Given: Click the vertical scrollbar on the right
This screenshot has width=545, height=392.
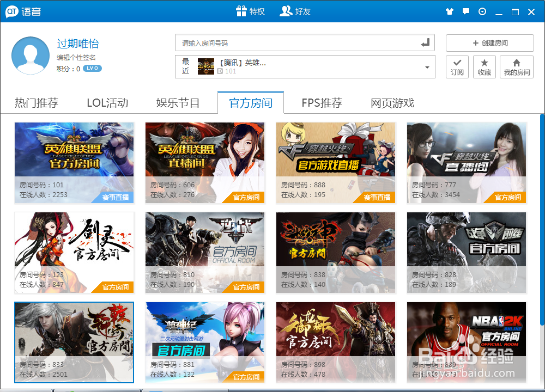Looking at the screenshot, I should click(542, 218).
